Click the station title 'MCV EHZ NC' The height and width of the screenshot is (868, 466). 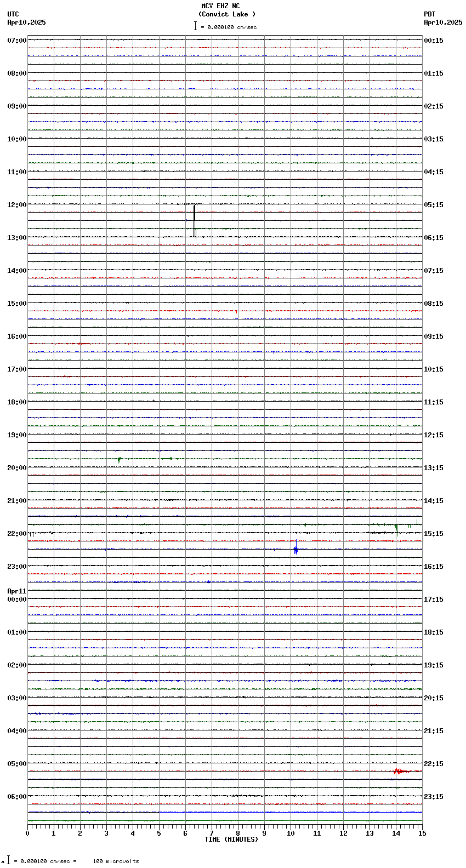click(220, 6)
